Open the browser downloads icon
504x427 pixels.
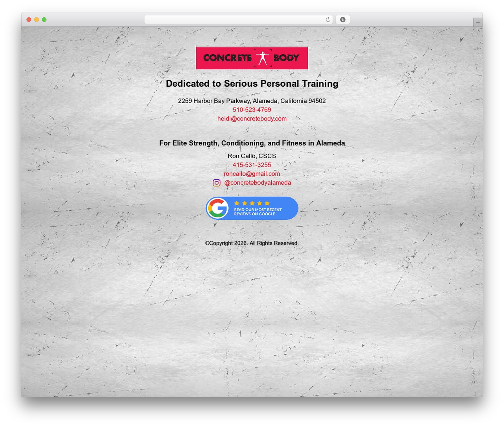pyautogui.click(x=343, y=20)
